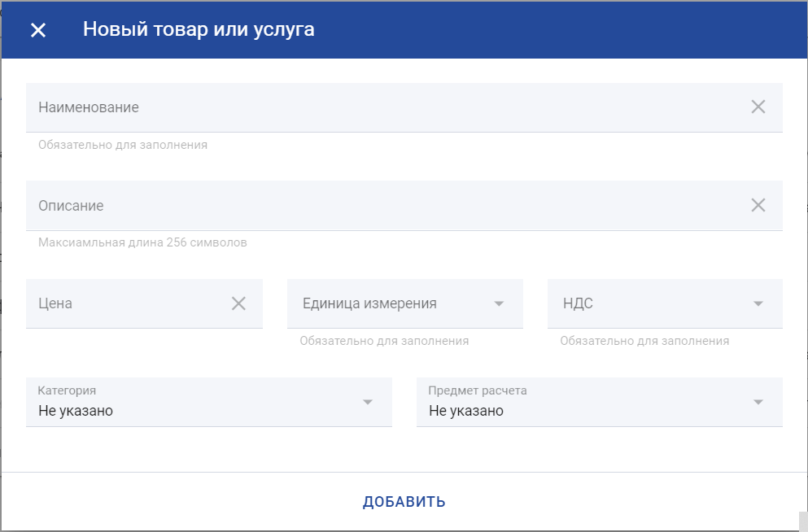Click the arrow icon in Единица измерения
Viewport: 808px width, 532px height.
pyautogui.click(x=499, y=304)
